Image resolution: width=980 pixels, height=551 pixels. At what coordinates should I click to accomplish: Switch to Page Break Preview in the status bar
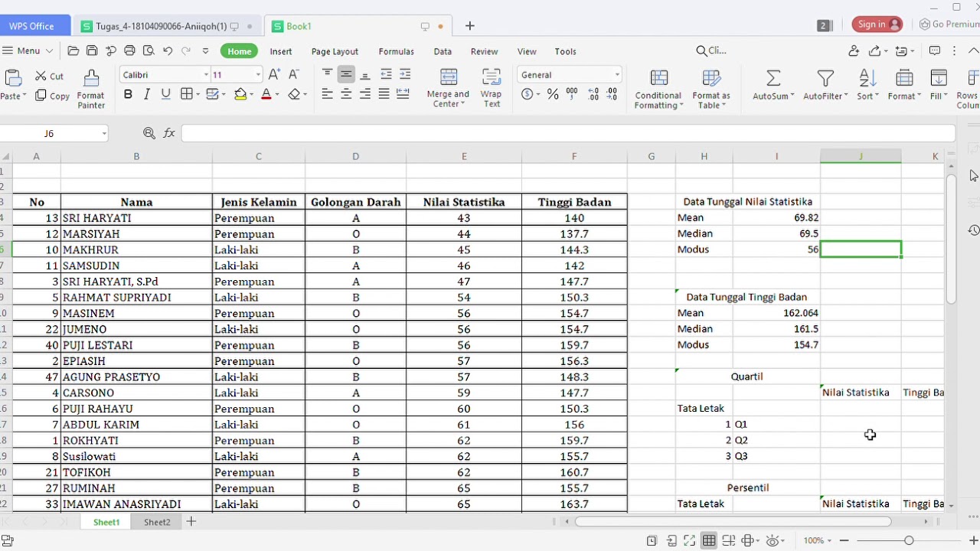(728, 540)
